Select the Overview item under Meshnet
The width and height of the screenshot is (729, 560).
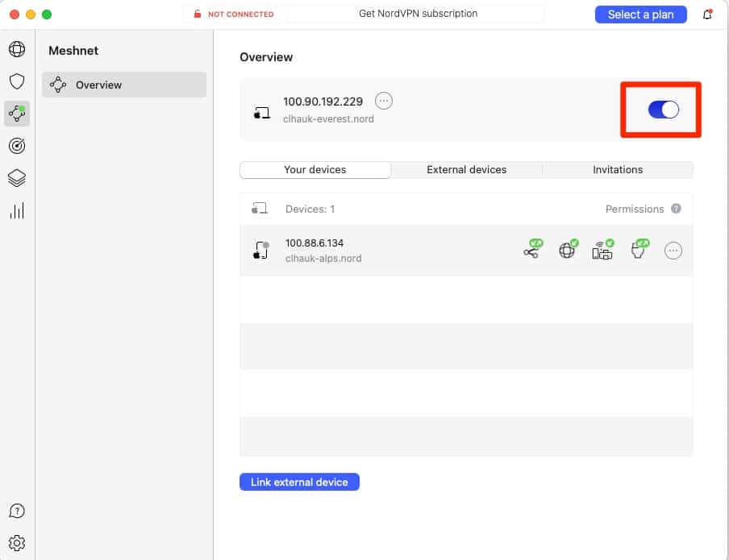tap(124, 85)
